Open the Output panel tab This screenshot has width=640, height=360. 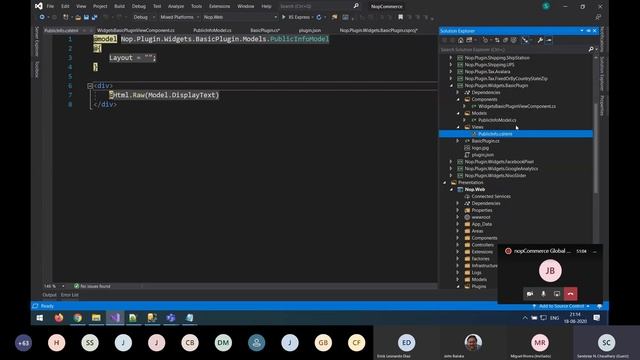49,295
